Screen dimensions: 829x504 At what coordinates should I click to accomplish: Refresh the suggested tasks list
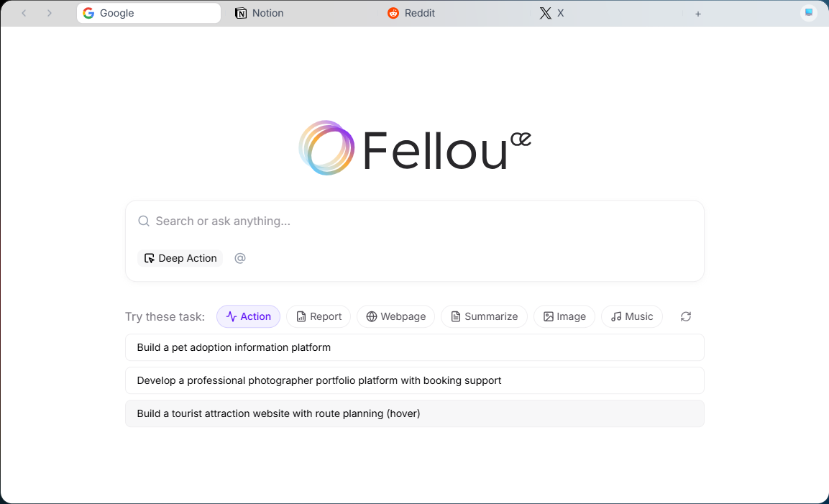coord(686,316)
